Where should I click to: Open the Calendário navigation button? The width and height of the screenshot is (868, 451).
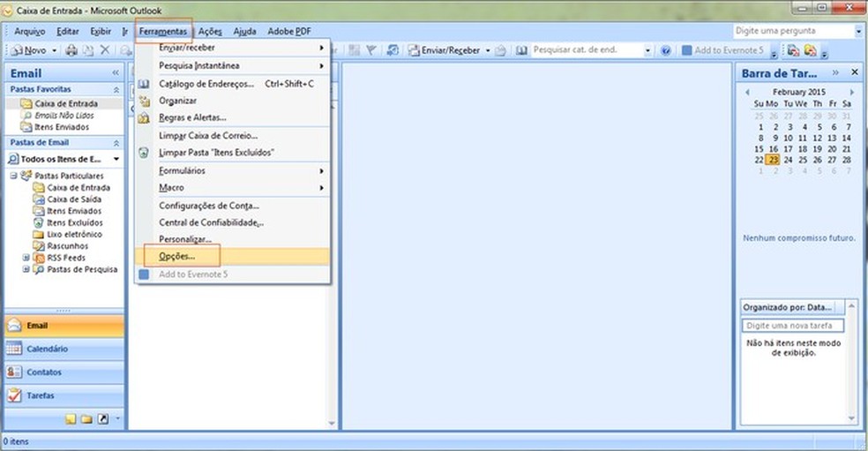coord(64,349)
